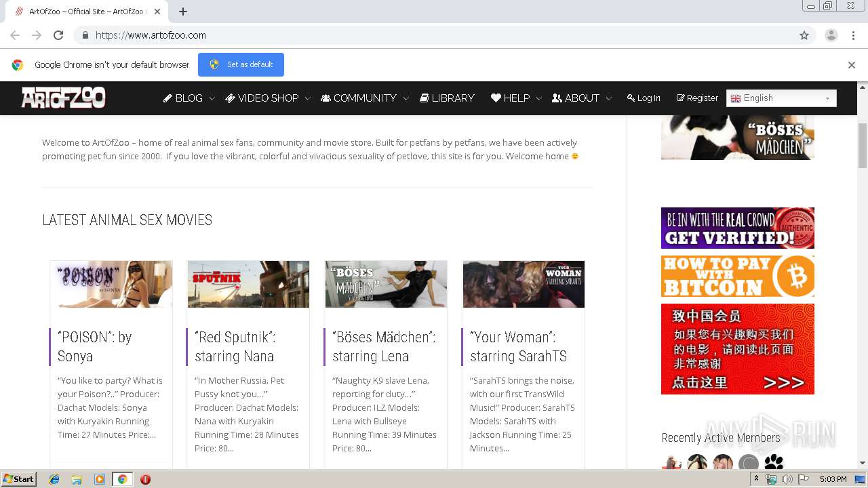Open the media player taskbar icon

pyautogui.click(x=100, y=479)
